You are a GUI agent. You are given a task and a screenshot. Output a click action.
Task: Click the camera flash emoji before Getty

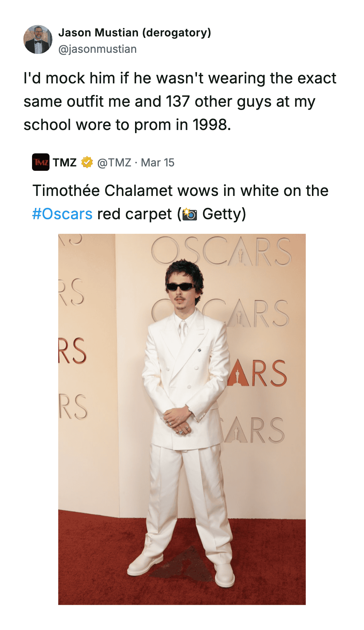(x=189, y=214)
